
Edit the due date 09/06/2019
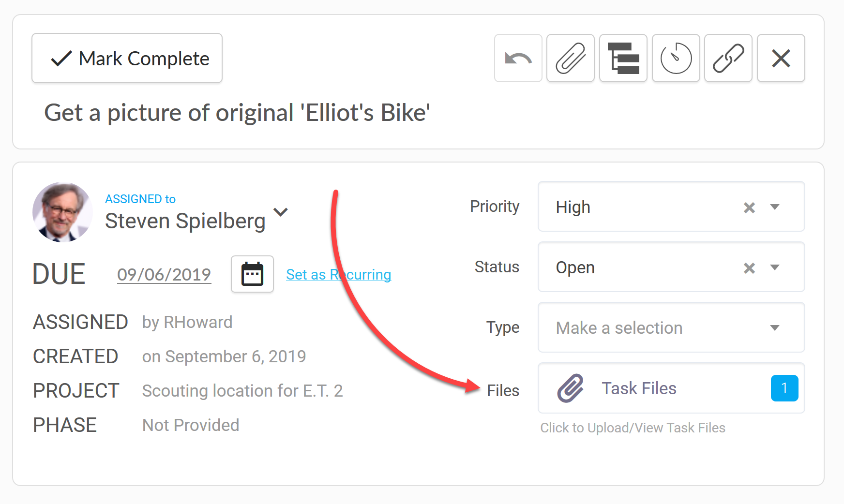(164, 275)
